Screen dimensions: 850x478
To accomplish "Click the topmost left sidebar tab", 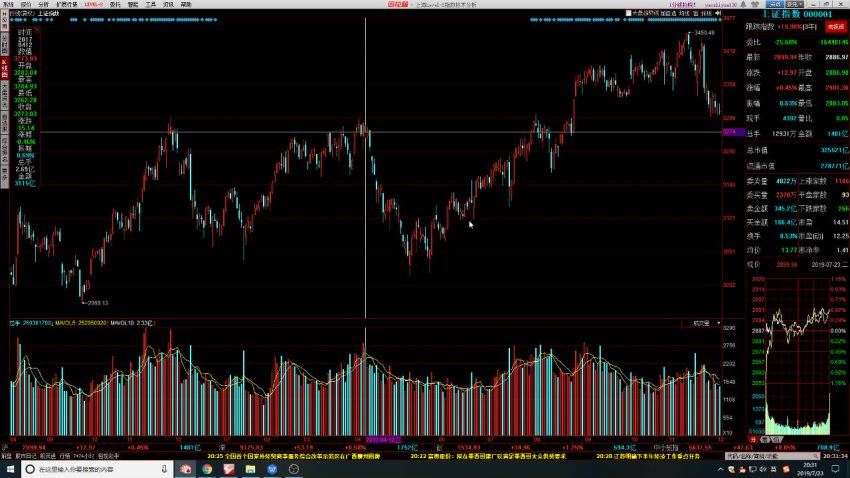I will [x=4, y=20].
